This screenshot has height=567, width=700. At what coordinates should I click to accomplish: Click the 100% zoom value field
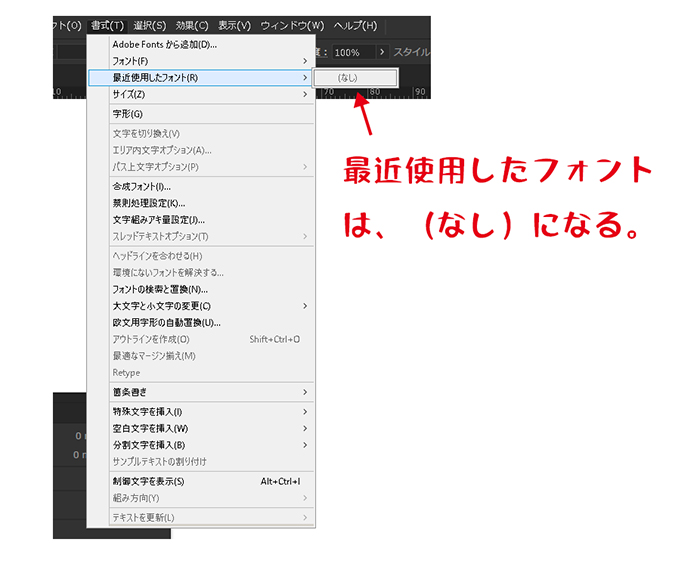(348, 51)
